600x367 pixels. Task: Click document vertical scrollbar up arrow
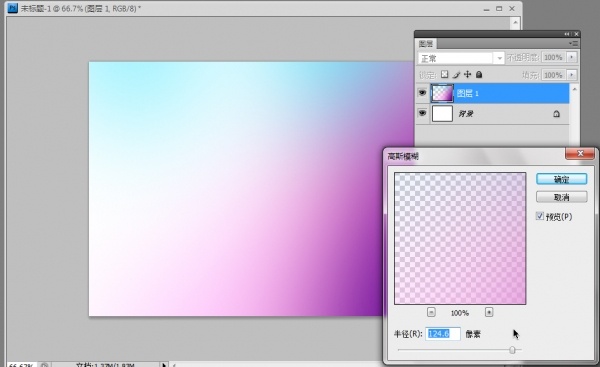[x=515, y=23]
